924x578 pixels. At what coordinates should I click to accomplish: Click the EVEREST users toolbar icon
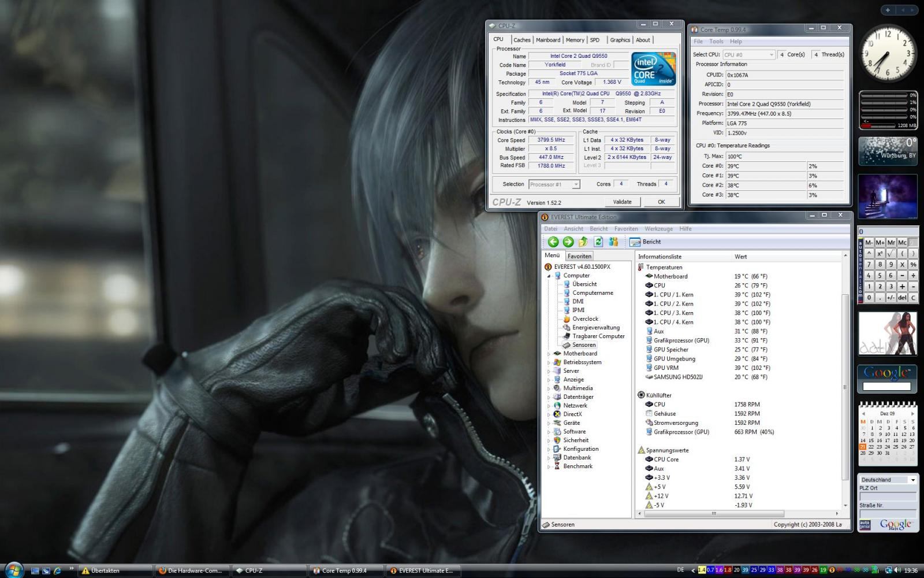(x=613, y=242)
